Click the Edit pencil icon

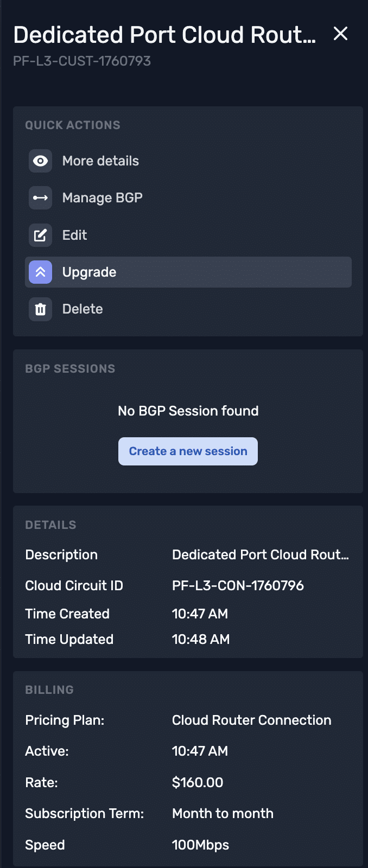click(40, 235)
